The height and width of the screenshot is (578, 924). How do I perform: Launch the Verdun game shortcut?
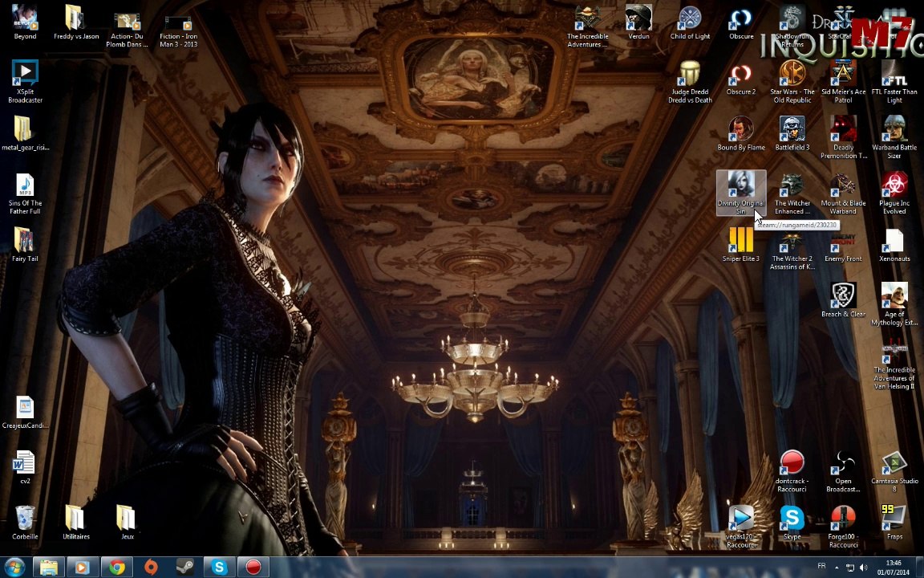(x=638, y=23)
